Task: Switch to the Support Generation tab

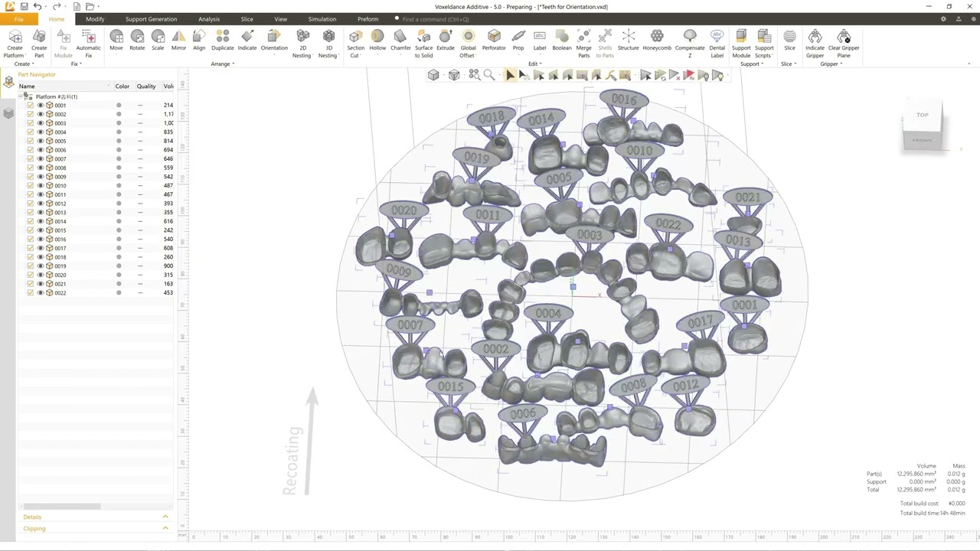Action: click(x=151, y=19)
